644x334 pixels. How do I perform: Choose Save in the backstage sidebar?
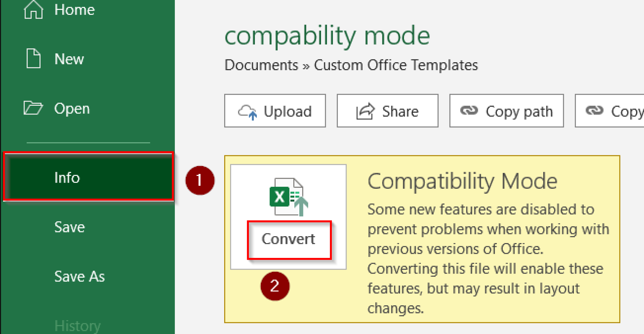(69, 227)
